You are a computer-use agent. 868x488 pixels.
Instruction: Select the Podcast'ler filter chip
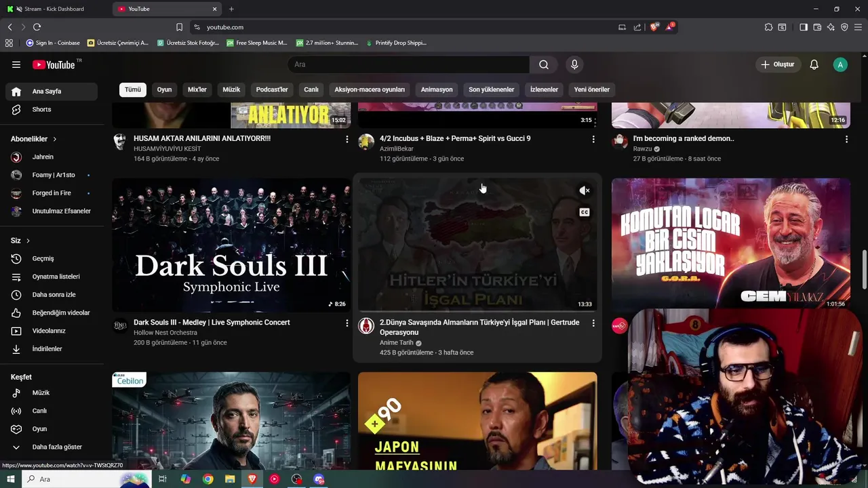coord(272,89)
